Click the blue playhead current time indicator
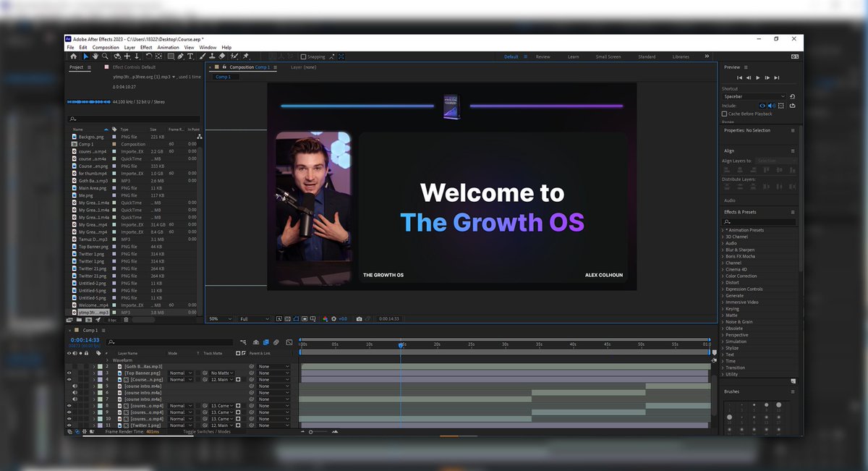The height and width of the screenshot is (471, 868). tap(401, 345)
